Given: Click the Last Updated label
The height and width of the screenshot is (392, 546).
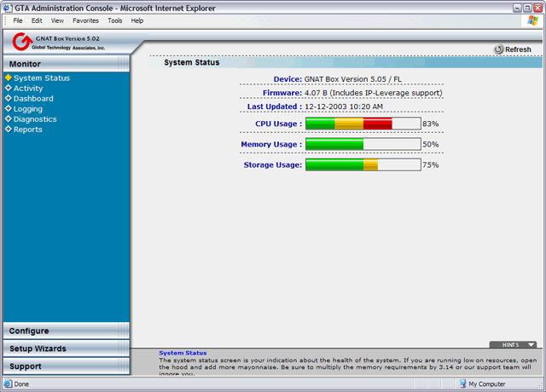Looking at the screenshot, I should tap(275, 107).
